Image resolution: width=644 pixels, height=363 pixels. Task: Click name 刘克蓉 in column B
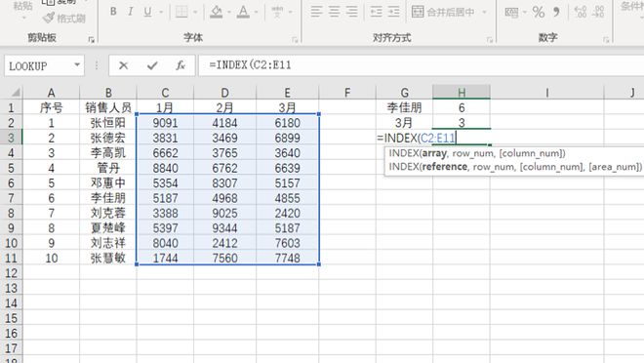click(x=108, y=213)
